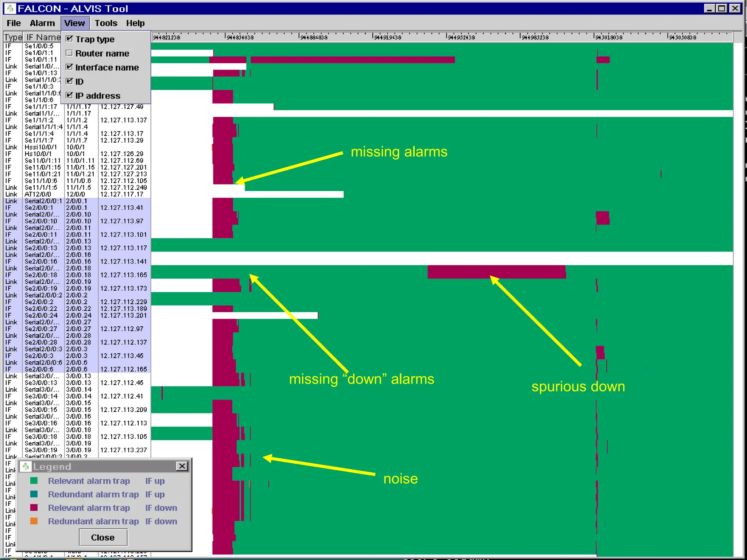Click the Legend dialog title icon
Screen dimensions: 747x560
pyautogui.click(x=26, y=466)
